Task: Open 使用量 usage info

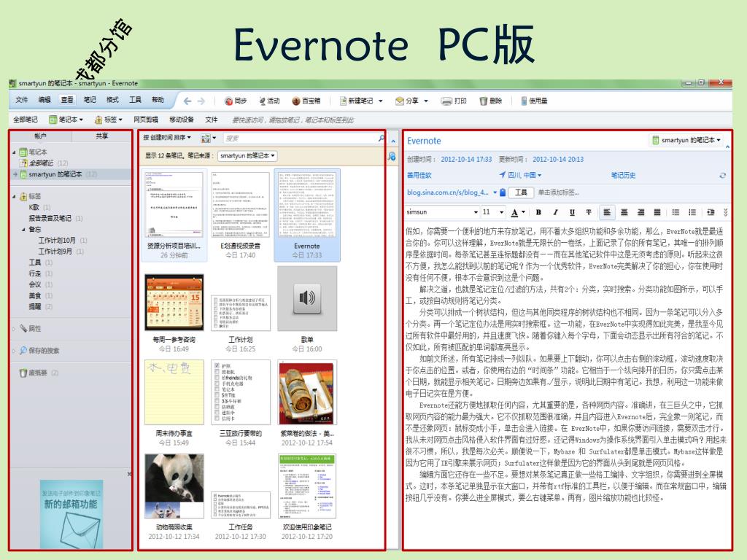Action: click(534, 101)
